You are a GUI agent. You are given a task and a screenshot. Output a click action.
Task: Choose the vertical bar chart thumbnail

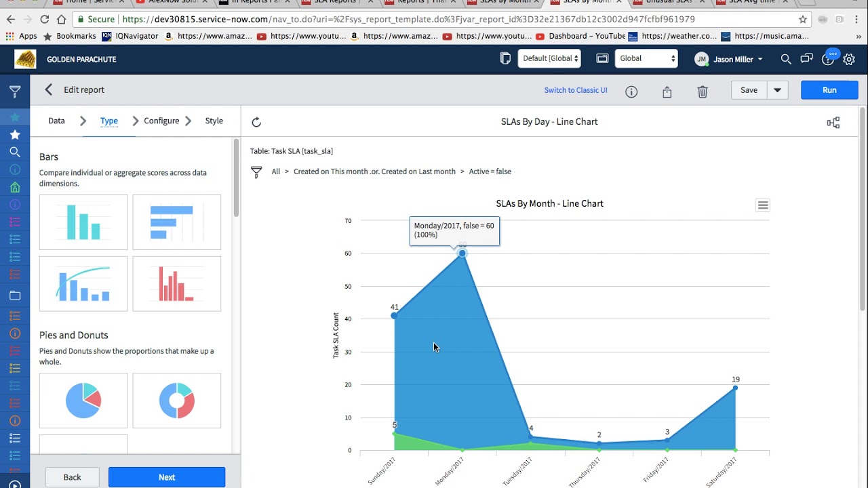(x=83, y=222)
